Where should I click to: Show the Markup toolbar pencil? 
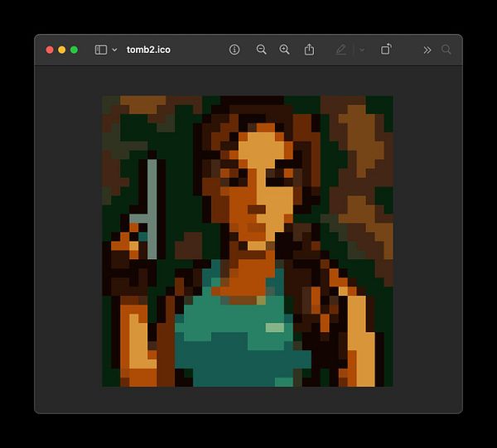[x=341, y=50]
